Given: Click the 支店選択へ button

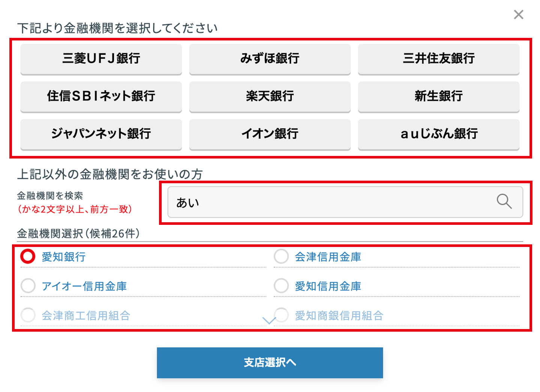Looking at the screenshot, I should pos(270,362).
